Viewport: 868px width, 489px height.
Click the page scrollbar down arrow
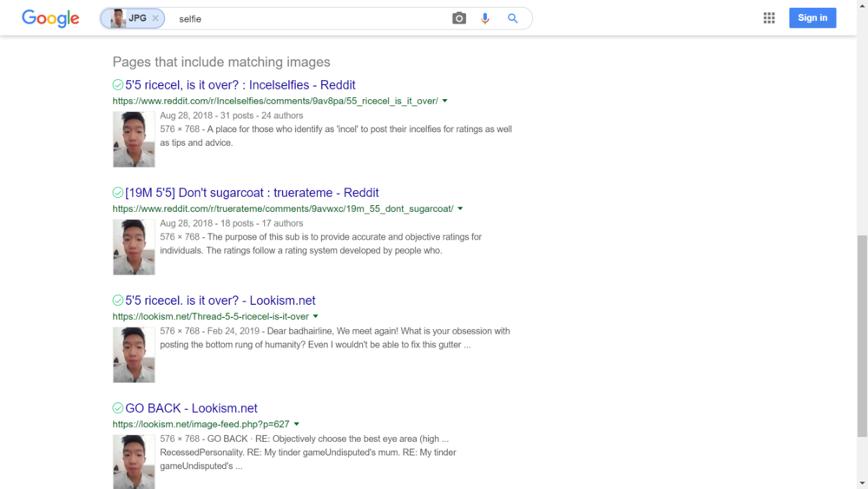point(861,483)
